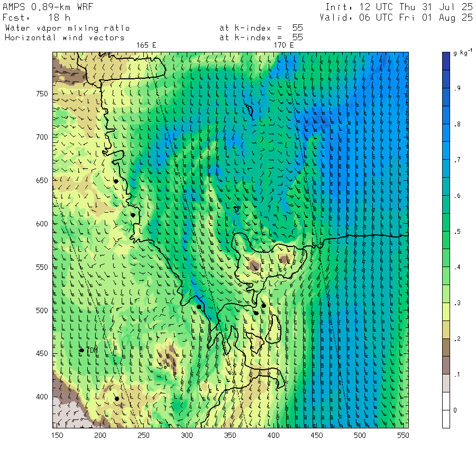The height and width of the screenshot is (476, 476).
Task: Click the 'Init: 12 UTC Thu 31 Jul 25' text
Action: click(399, 7)
